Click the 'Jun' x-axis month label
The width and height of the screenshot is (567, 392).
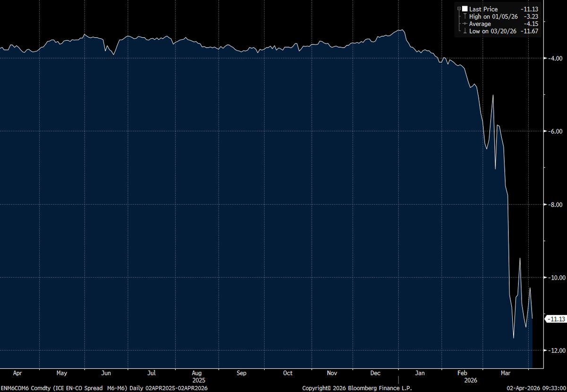click(x=106, y=373)
